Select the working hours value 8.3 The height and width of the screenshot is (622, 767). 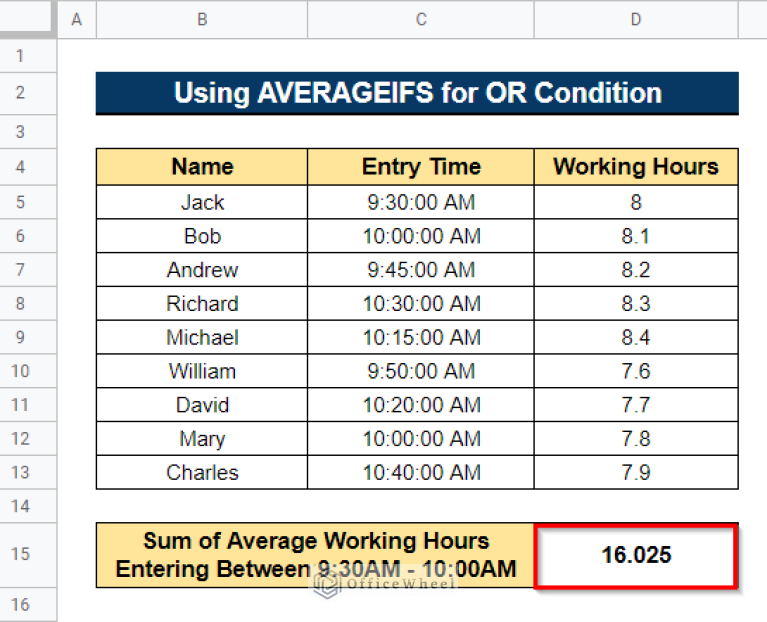636,303
